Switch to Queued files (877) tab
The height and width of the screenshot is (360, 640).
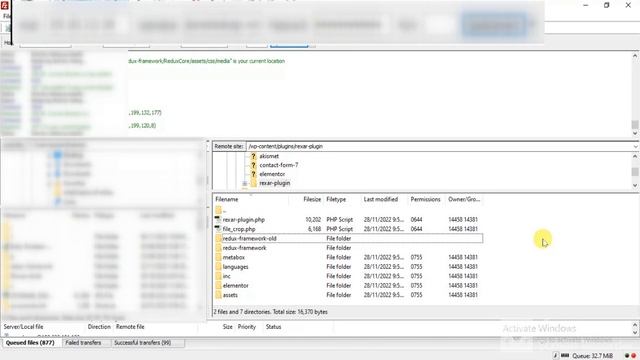pyautogui.click(x=30, y=343)
